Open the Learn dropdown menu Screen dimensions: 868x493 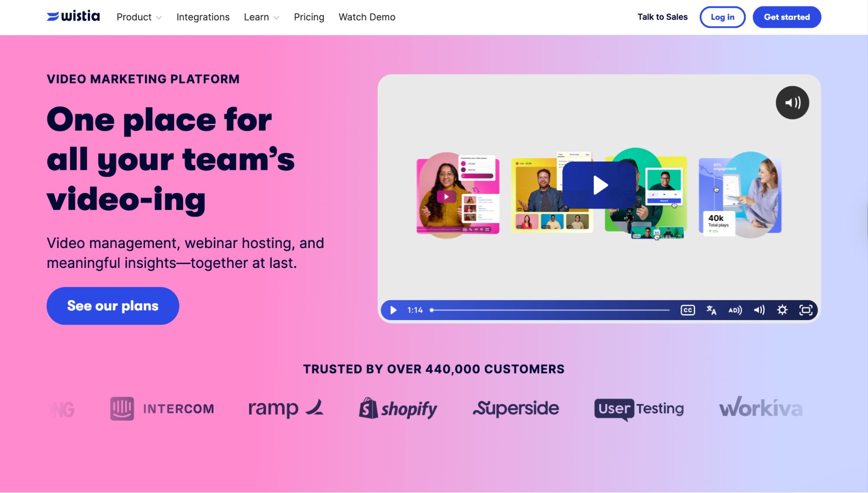261,17
